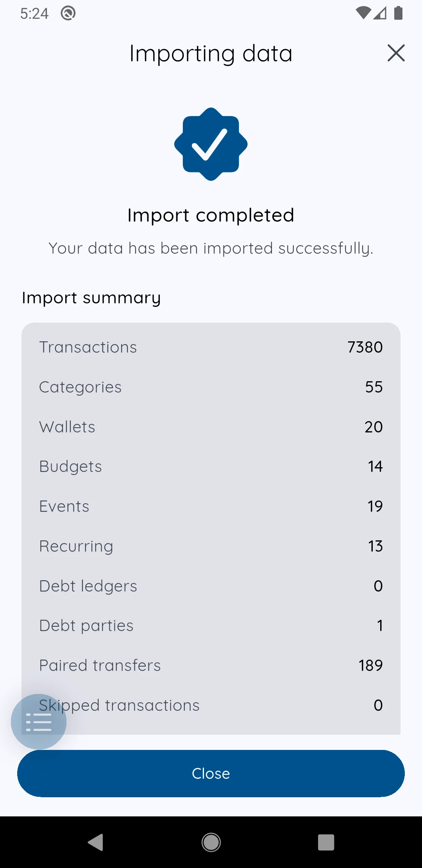Tap the Budgets row showing 14
This screenshot has height=868, width=422.
211,466
